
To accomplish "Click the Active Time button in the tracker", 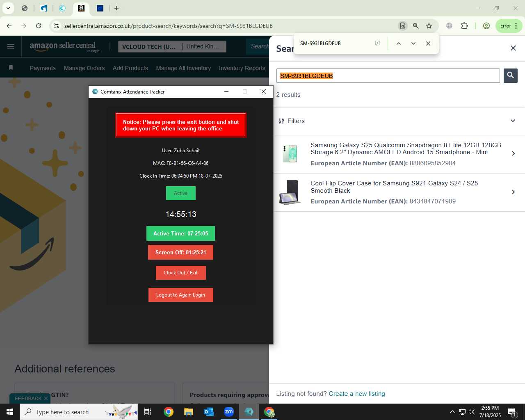I will [x=180, y=233].
